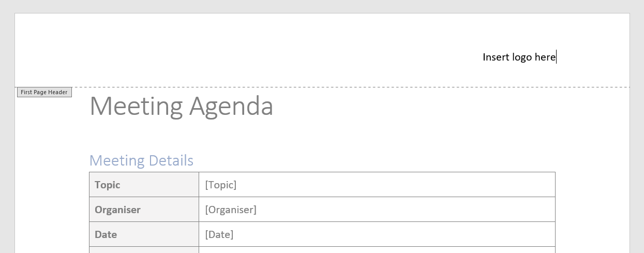The width and height of the screenshot is (644, 253).
Task: Click the word "Agenda" in the title
Action: [x=231, y=106]
